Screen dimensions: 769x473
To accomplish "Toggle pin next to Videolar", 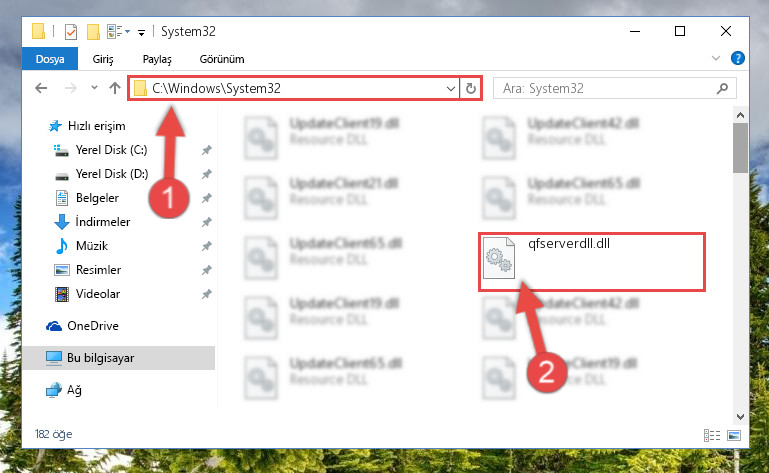I will [207, 294].
